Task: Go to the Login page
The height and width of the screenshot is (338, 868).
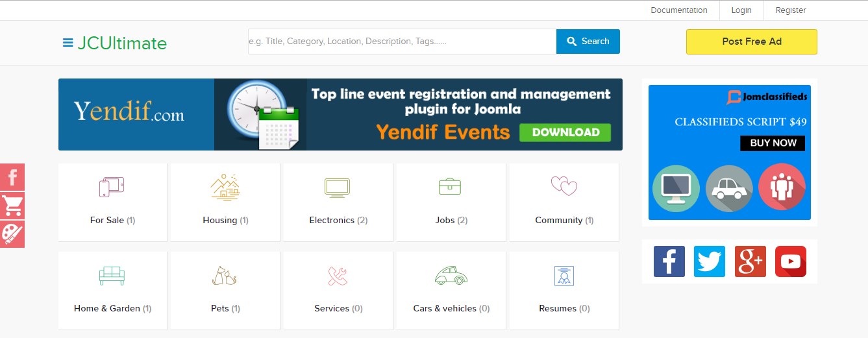Action: (x=741, y=10)
